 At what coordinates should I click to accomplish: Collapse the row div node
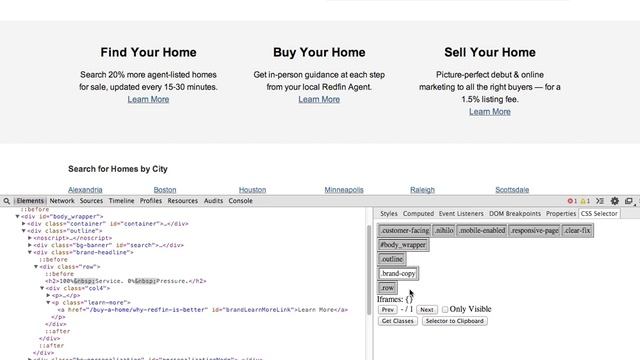coord(36,267)
